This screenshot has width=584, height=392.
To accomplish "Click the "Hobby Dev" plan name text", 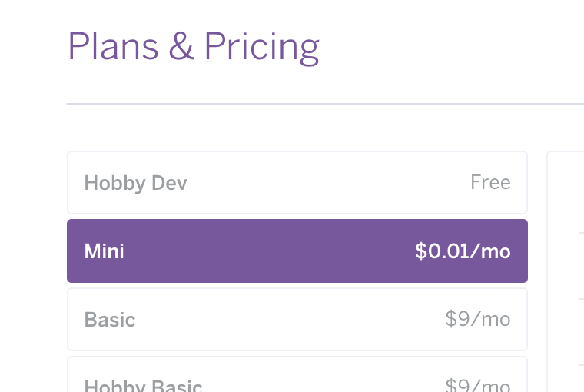I will [x=135, y=183].
